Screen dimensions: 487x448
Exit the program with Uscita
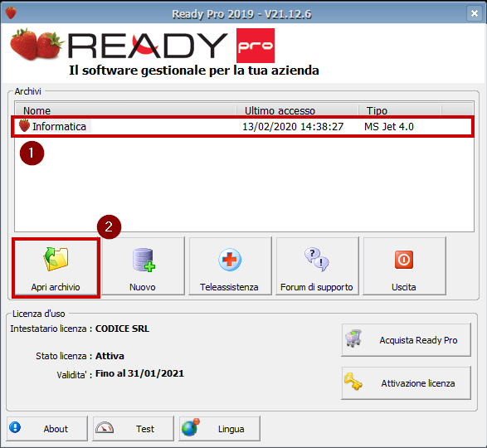404,266
